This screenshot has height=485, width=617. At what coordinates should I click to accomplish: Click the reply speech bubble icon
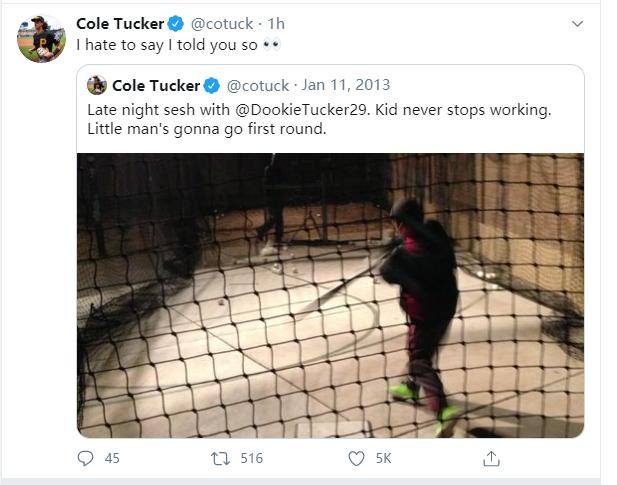tap(86, 458)
